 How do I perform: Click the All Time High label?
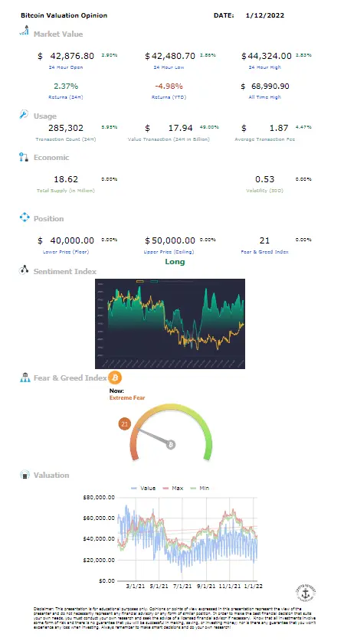(265, 97)
